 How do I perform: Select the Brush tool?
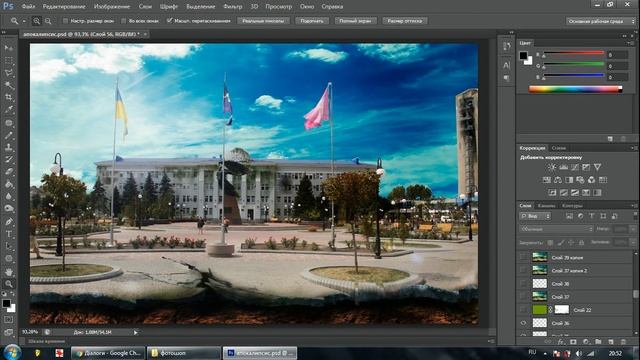tap(9, 135)
